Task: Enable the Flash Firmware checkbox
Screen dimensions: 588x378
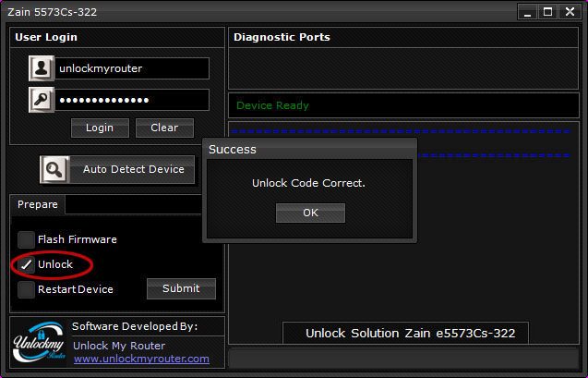Action: [x=26, y=239]
